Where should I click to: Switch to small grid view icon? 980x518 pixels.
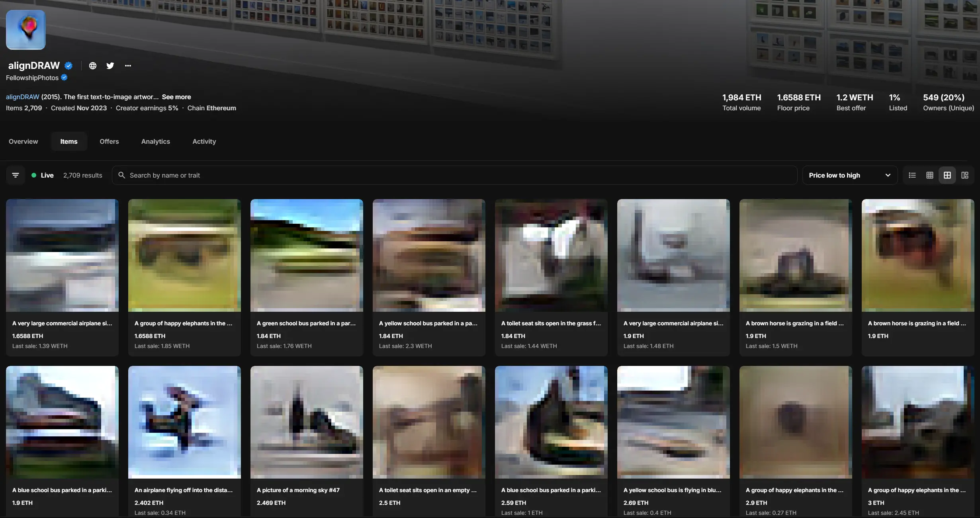[x=930, y=175]
